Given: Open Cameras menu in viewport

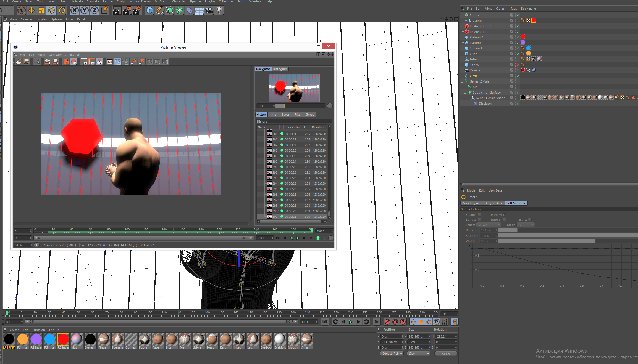Looking at the screenshot, I should [x=27, y=19].
